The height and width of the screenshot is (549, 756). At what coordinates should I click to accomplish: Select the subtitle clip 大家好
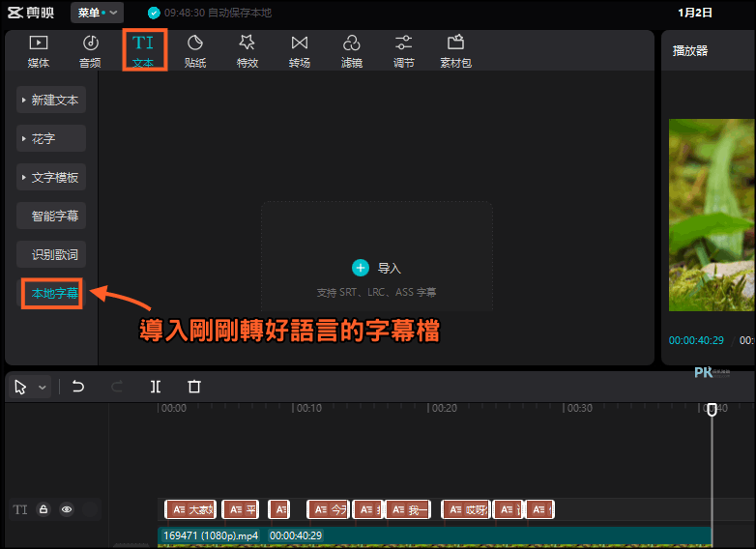190,509
